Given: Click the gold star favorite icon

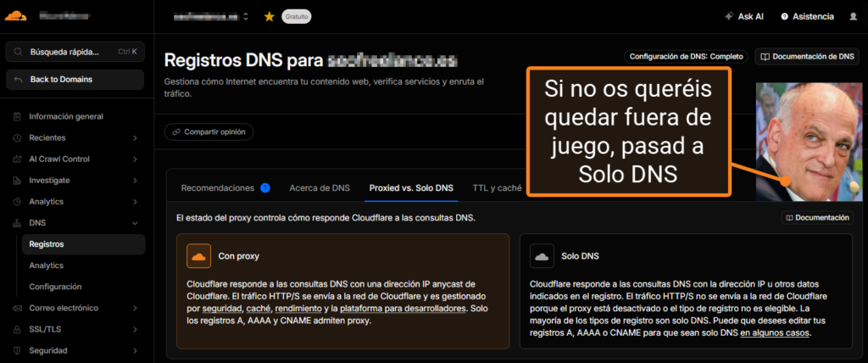Looking at the screenshot, I should 269,17.
